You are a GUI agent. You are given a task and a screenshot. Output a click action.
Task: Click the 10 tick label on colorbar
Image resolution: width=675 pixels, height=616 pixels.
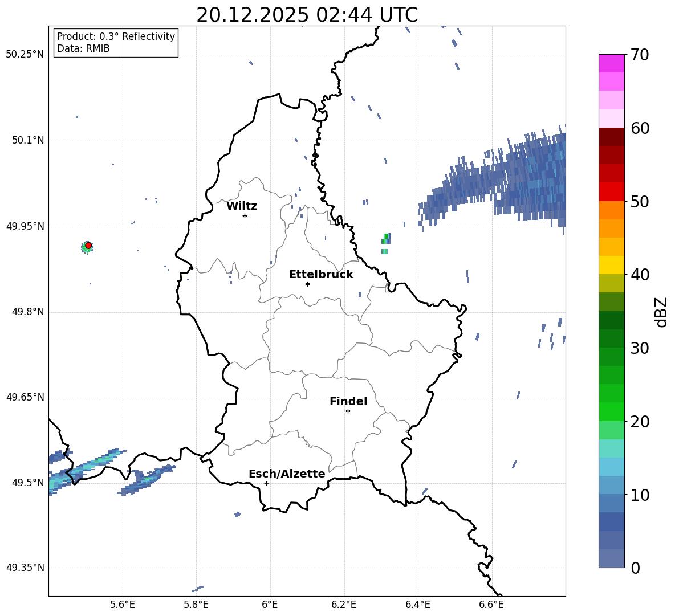tap(640, 495)
